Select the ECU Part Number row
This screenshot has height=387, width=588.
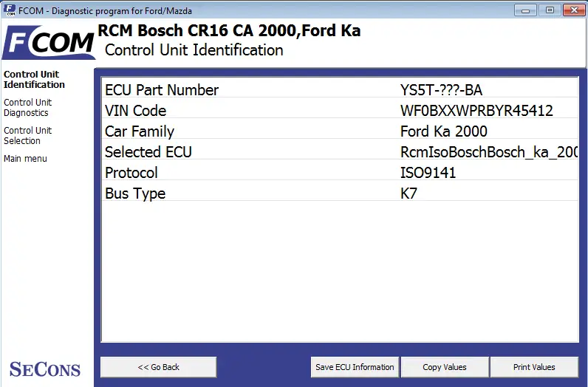tap(340, 89)
